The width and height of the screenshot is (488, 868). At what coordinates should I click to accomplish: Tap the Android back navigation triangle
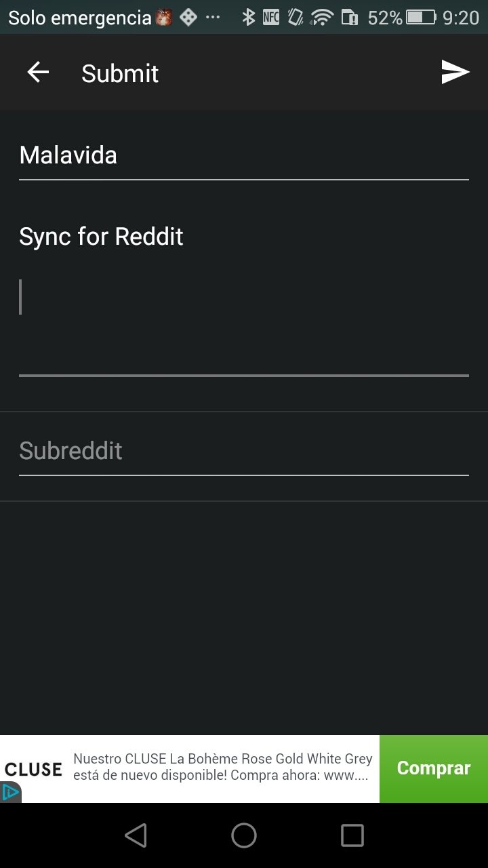pyautogui.click(x=136, y=835)
